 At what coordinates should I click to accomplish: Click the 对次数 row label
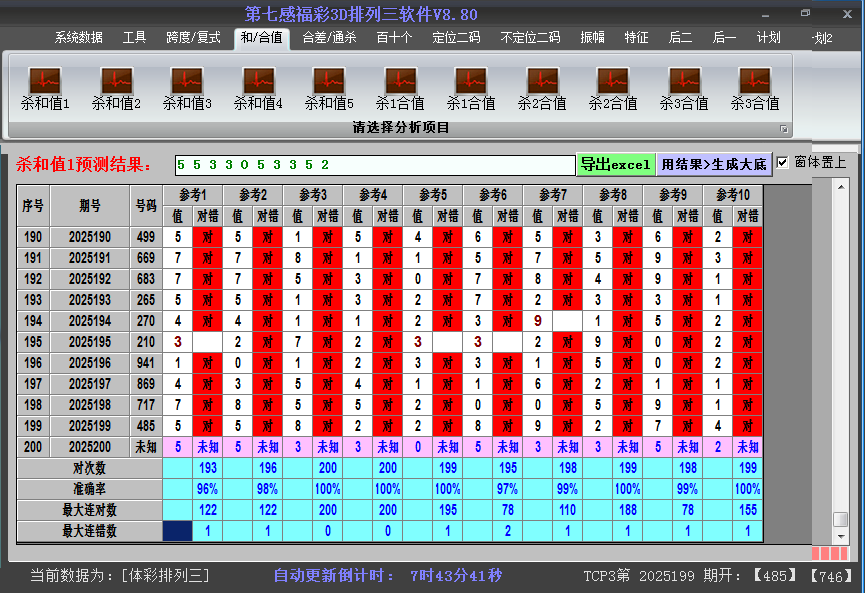(89, 468)
